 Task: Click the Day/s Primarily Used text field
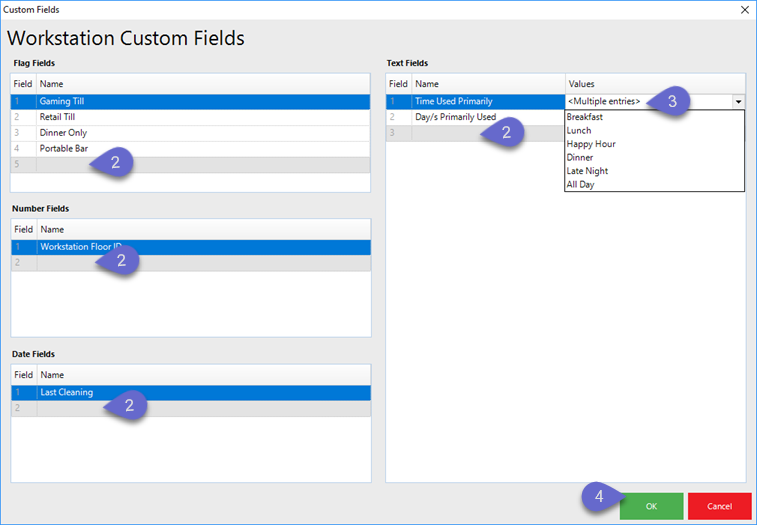click(455, 117)
